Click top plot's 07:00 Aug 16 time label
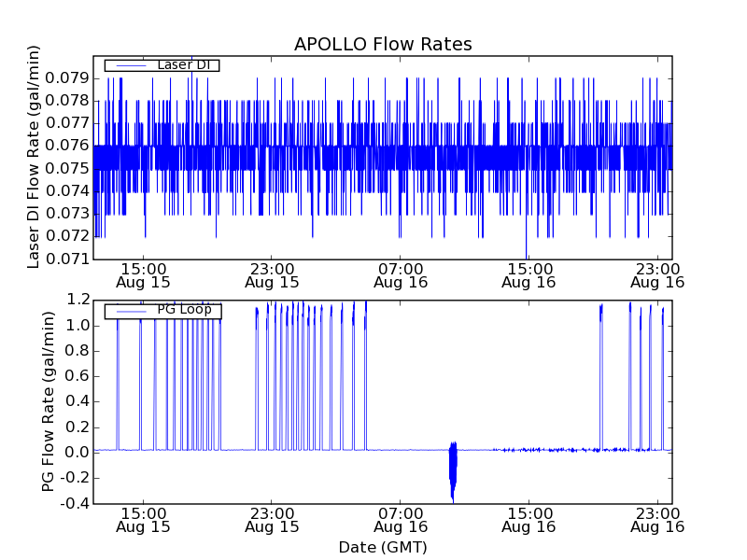Image resolution: width=747 pixels, height=560 pixels. coord(401,274)
